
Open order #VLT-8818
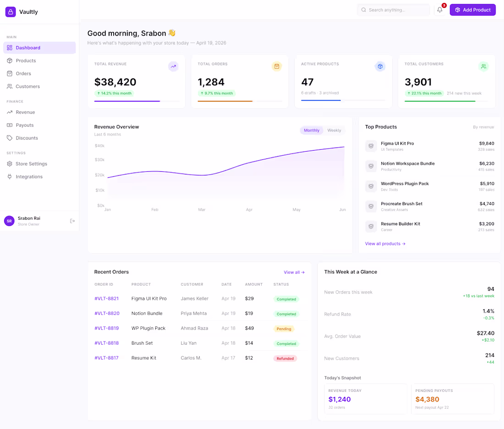[106, 343]
